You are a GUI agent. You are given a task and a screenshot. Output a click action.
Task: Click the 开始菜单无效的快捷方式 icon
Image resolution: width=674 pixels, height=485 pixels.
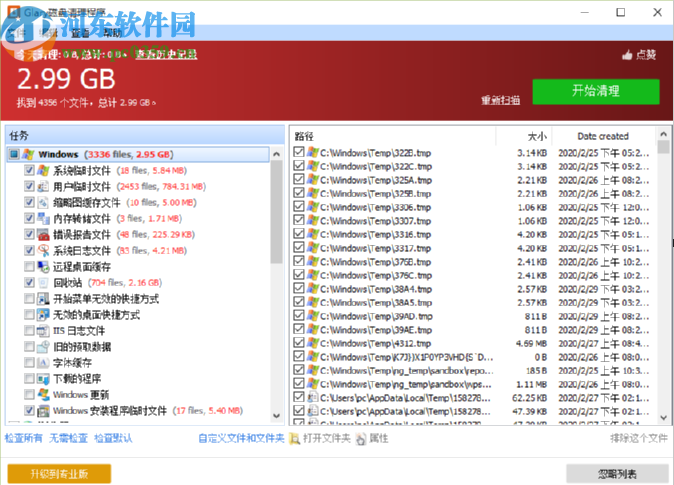(x=43, y=298)
